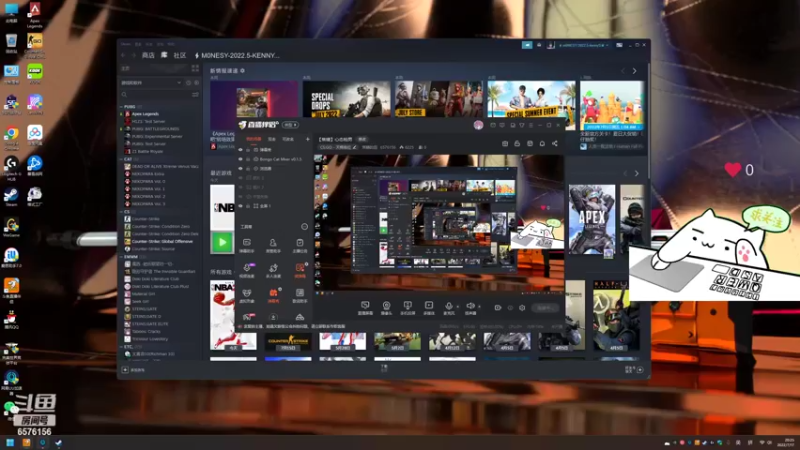Open microphone options arrow in Douyu bottom bar
The width and height of the screenshot is (800, 450).
(x=458, y=306)
